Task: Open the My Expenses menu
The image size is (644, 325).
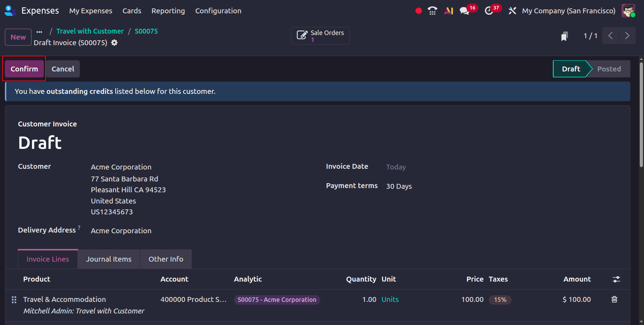Action: coord(91,11)
